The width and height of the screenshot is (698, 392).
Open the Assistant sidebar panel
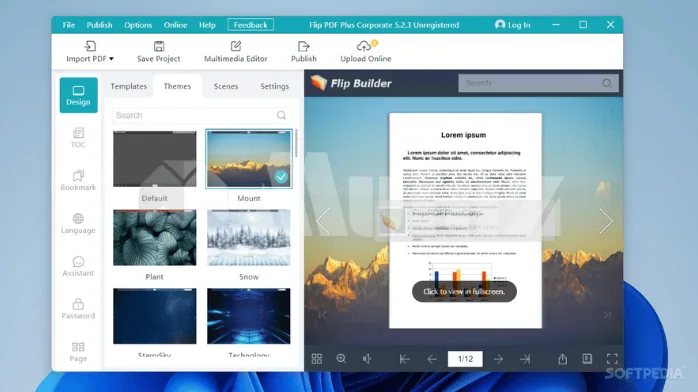point(78,266)
